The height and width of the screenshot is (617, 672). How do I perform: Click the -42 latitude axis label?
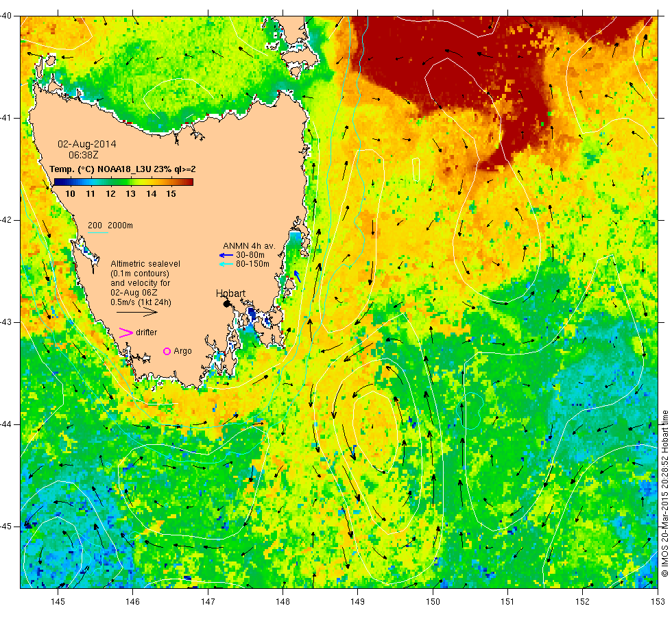coord(6,220)
